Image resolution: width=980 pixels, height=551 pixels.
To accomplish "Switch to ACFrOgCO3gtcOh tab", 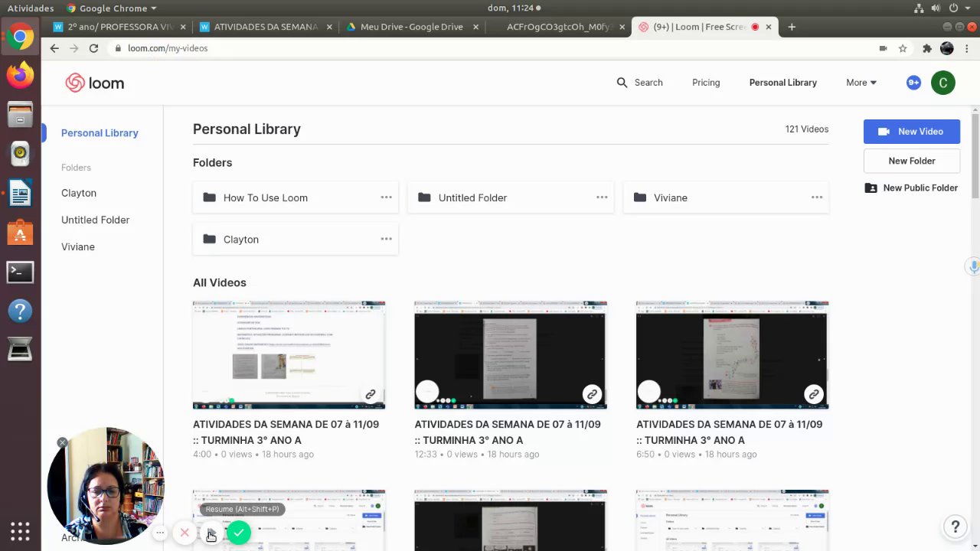I will pos(559,27).
